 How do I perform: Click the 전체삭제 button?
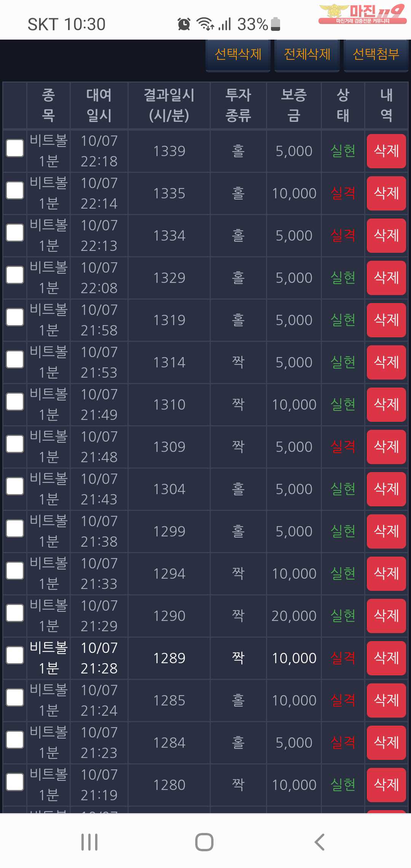(x=307, y=54)
